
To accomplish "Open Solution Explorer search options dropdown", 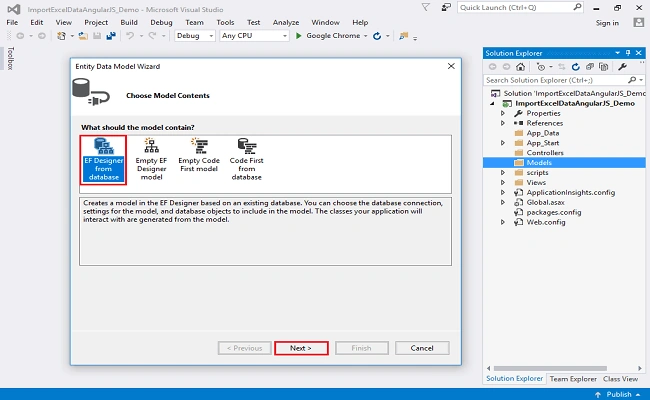I will click(x=641, y=80).
